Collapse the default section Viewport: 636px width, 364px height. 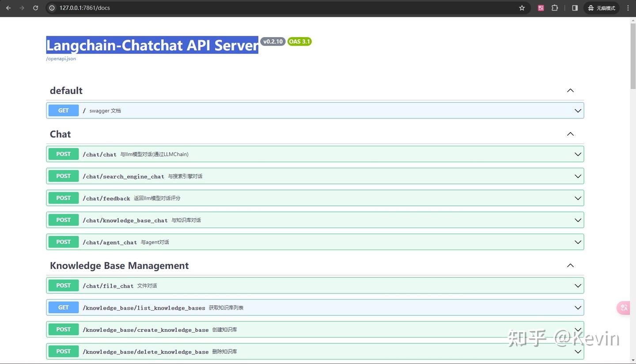pyautogui.click(x=570, y=91)
